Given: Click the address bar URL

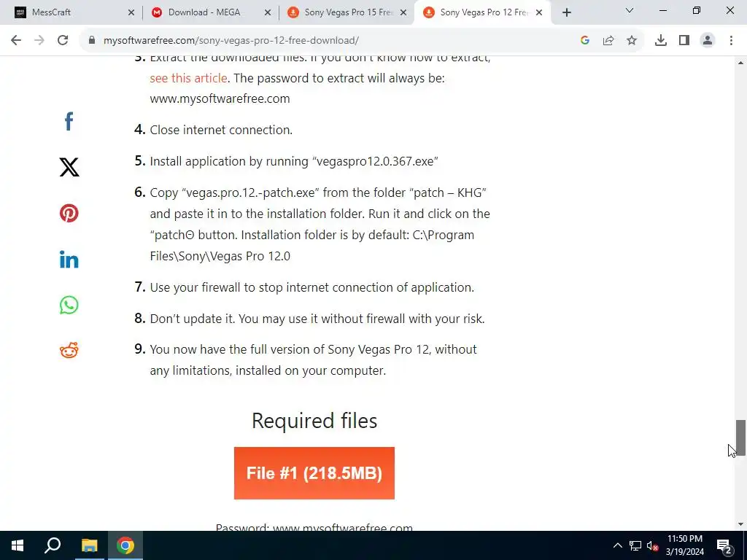Looking at the screenshot, I should (231, 41).
